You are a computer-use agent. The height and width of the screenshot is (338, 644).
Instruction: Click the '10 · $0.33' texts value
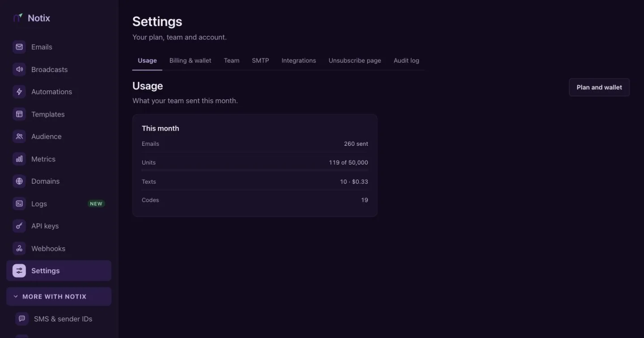(x=354, y=182)
